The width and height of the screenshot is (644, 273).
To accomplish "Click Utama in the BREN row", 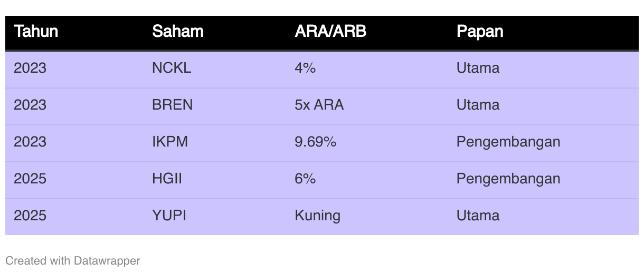I will pyautogui.click(x=478, y=105).
